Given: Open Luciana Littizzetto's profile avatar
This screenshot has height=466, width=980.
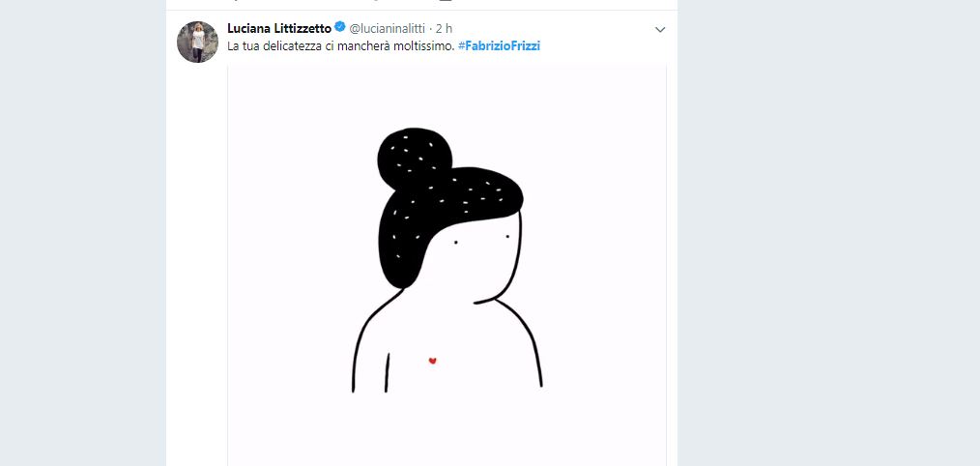Looking at the screenshot, I should pos(197,42).
